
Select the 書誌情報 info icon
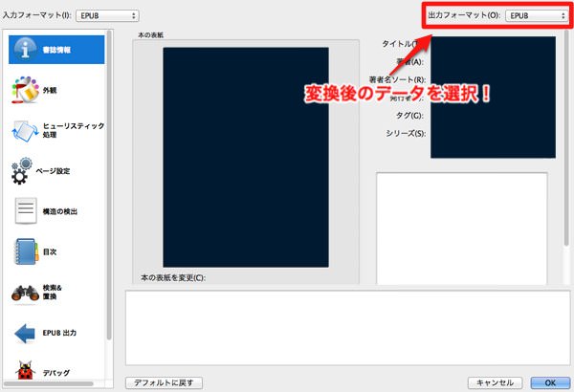(25, 49)
